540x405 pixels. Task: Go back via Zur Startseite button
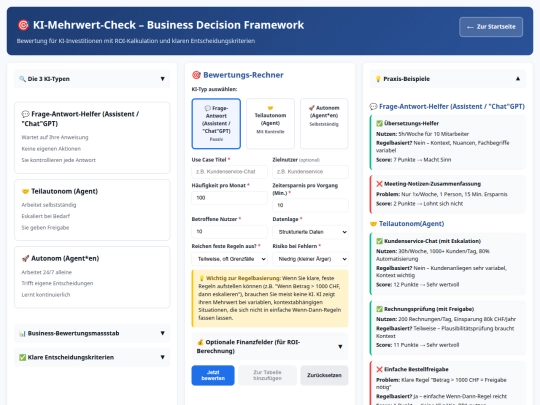tap(491, 27)
